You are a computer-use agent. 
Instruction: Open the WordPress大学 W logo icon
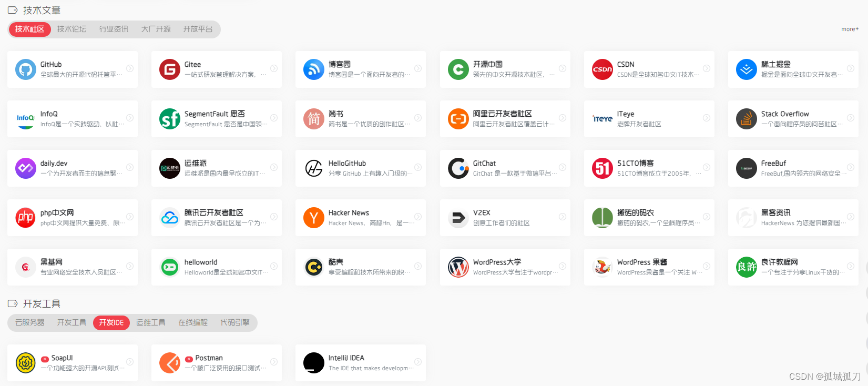pos(458,267)
